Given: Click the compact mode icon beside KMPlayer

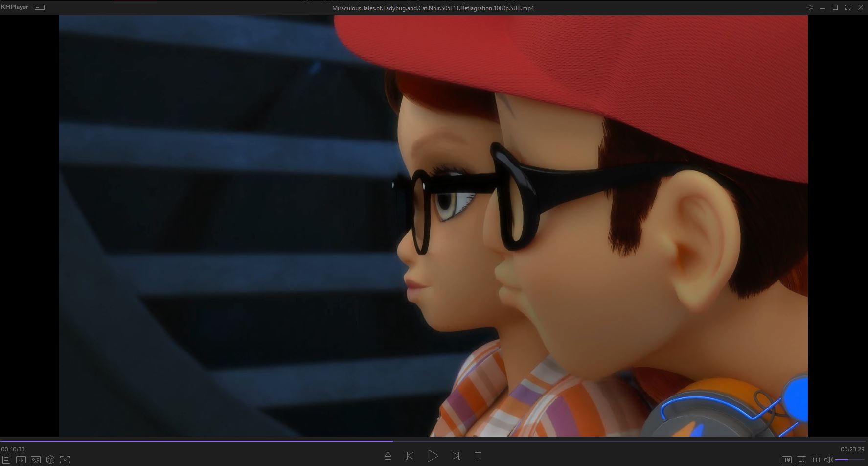Looking at the screenshot, I should 40,7.
